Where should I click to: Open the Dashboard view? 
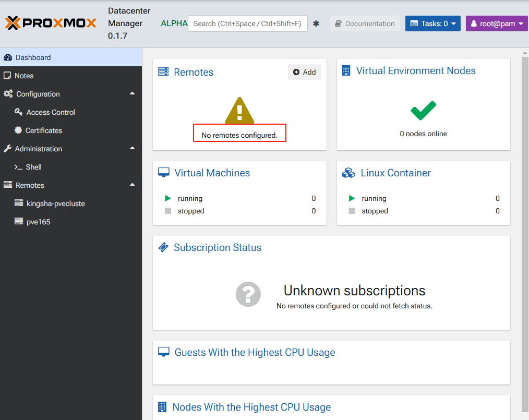click(x=71, y=57)
